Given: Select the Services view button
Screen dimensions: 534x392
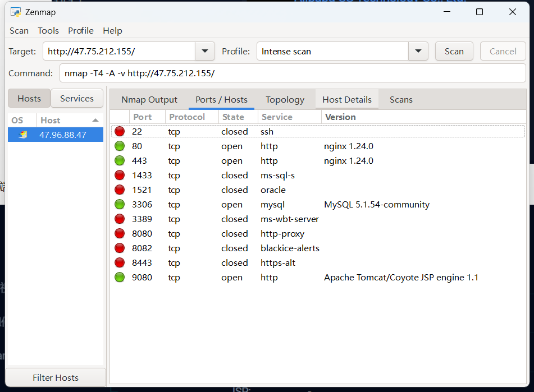Looking at the screenshot, I should pyautogui.click(x=77, y=98).
